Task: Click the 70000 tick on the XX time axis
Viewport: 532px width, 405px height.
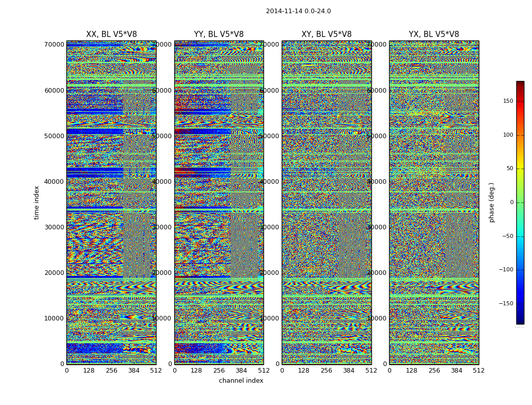Action: tap(55, 45)
